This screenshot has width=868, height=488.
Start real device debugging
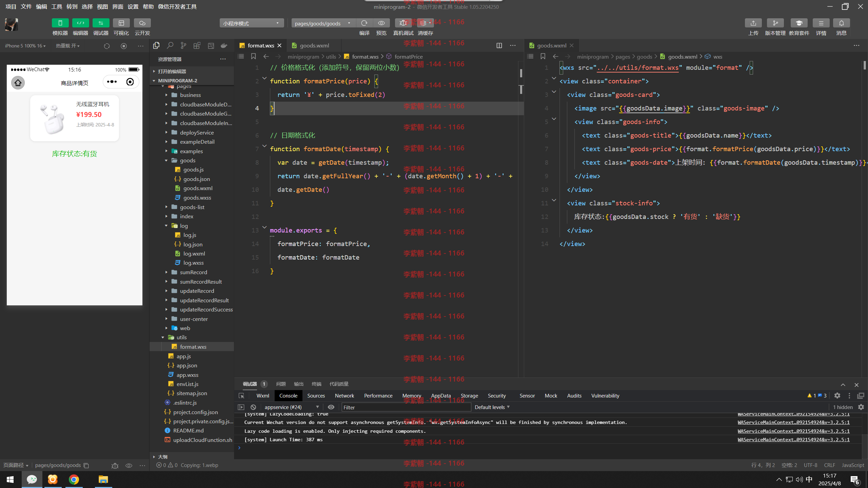(403, 23)
